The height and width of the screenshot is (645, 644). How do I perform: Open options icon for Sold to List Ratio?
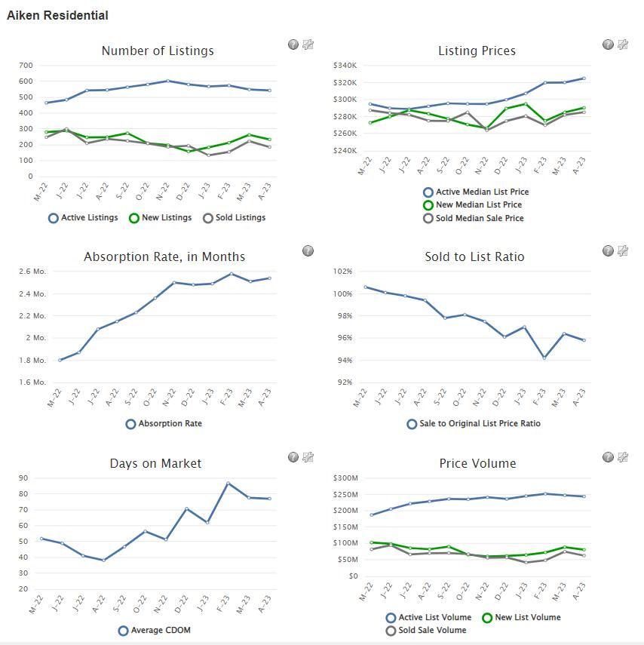[x=622, y=250]
